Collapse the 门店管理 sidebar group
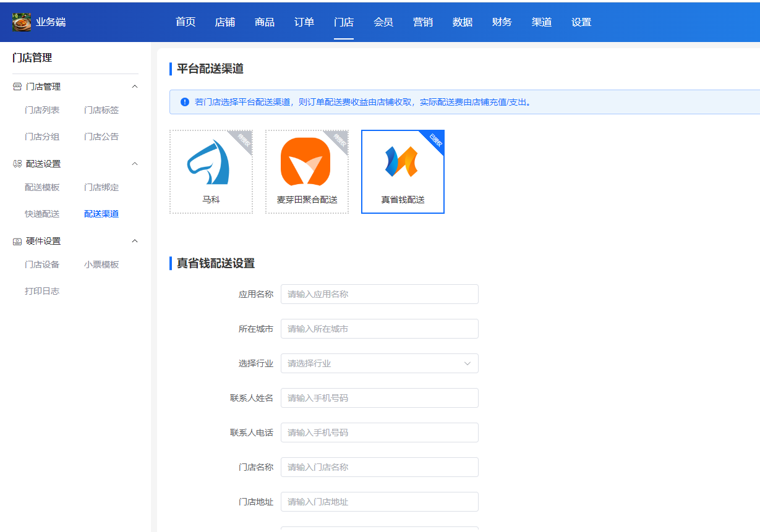Image resolution: width=760 pixels, height=532 pixels. (135, 87)
